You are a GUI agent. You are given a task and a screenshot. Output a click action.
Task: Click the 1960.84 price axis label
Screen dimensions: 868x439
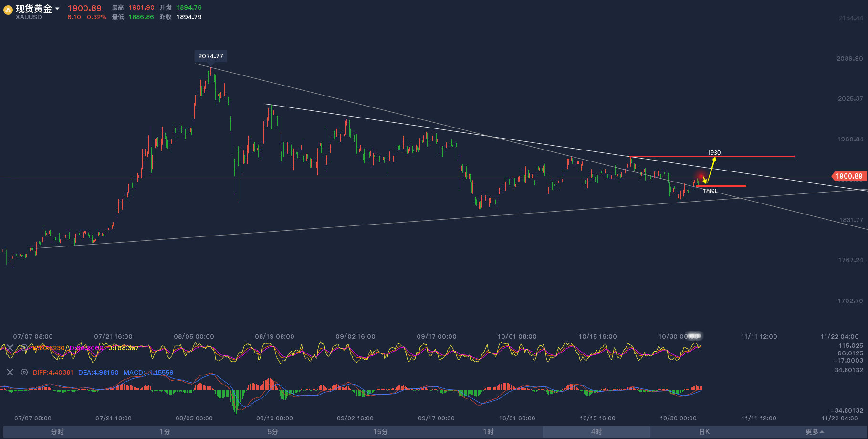(x=850, y=139)
